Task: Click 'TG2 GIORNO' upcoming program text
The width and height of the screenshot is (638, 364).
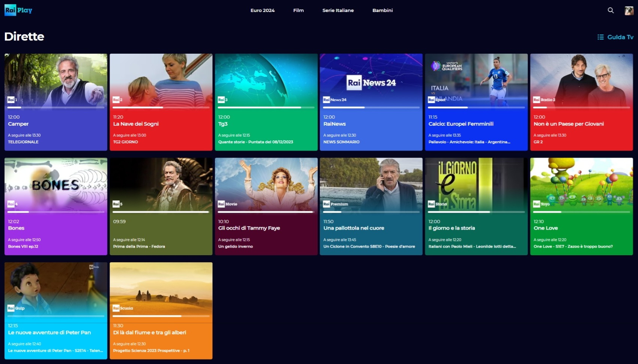Action: pyautogui.click(x=125, y=142)
